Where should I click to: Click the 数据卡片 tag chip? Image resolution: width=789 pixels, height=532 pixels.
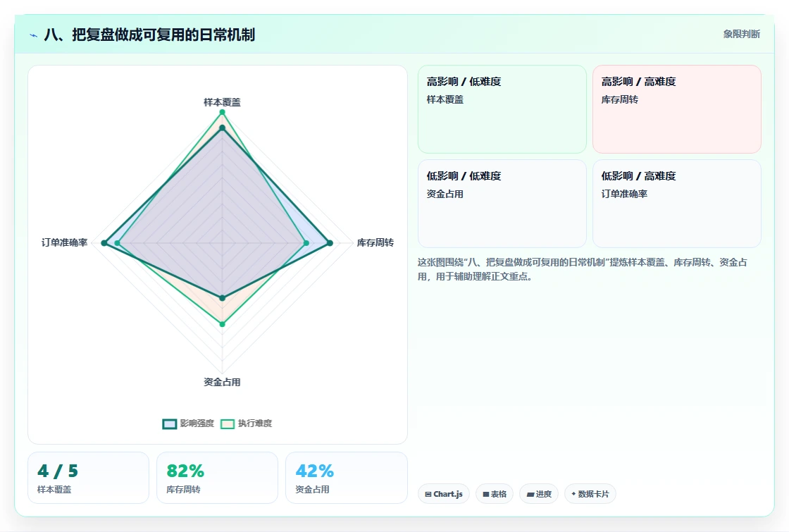[590, 494]
